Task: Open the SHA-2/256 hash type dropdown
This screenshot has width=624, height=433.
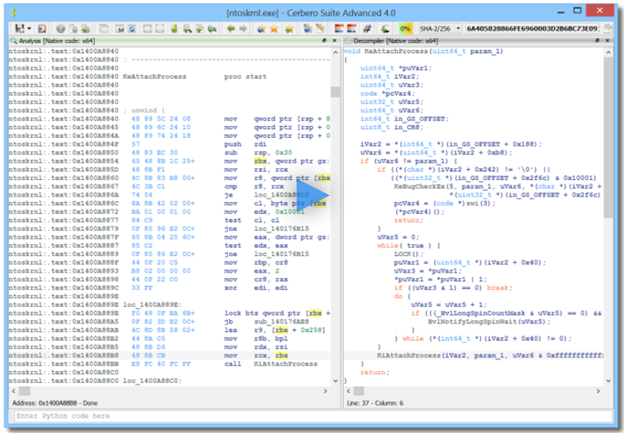Action: [439, 29]
